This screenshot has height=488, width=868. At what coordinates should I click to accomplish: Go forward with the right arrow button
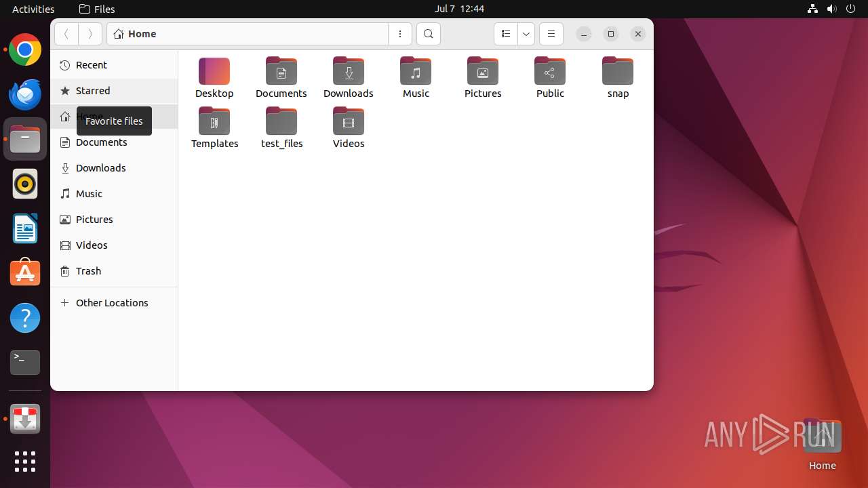90,34
